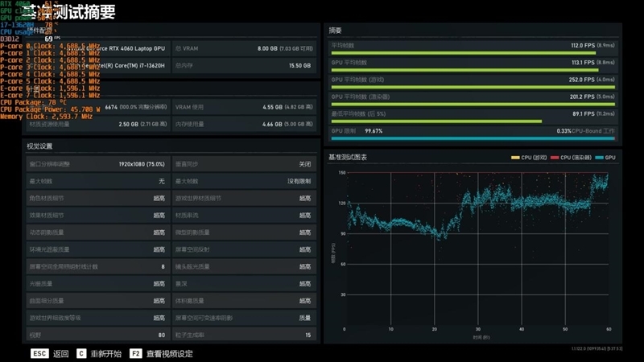
Task: Click the F2 key icon
Action: point(135,353)
